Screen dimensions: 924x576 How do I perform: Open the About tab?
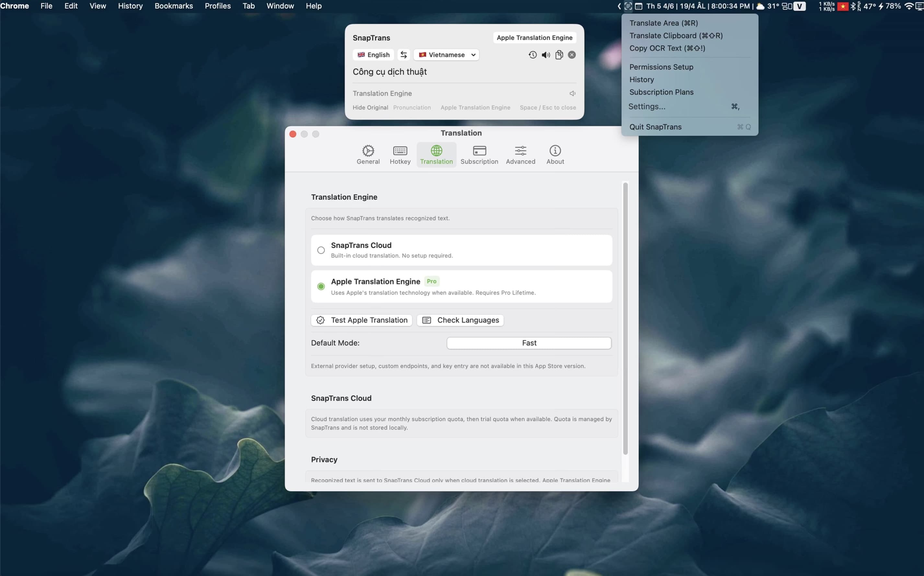555,155
